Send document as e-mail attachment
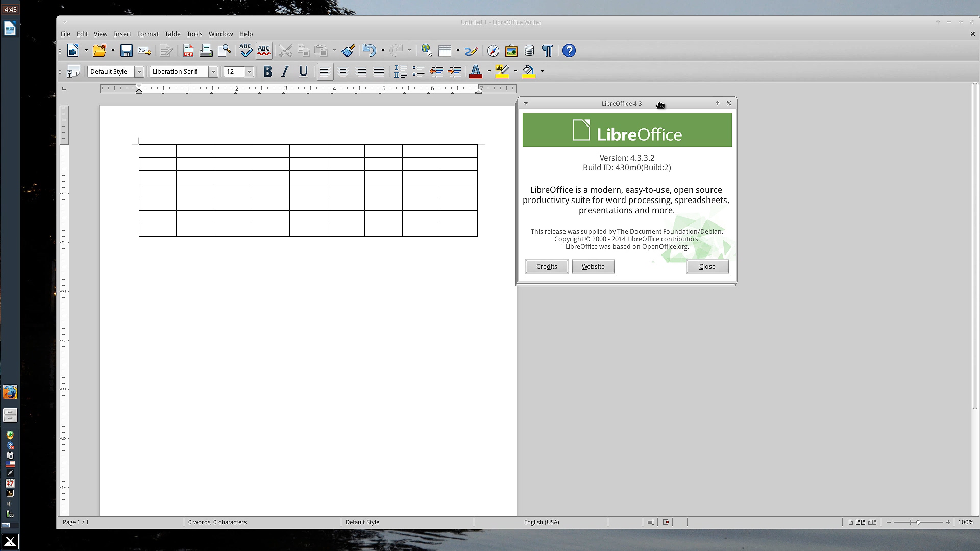 point(144,51)
